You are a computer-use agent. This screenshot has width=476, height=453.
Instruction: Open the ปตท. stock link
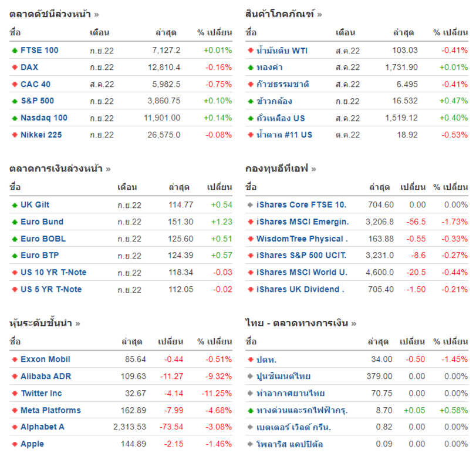(x=266, y=360)
